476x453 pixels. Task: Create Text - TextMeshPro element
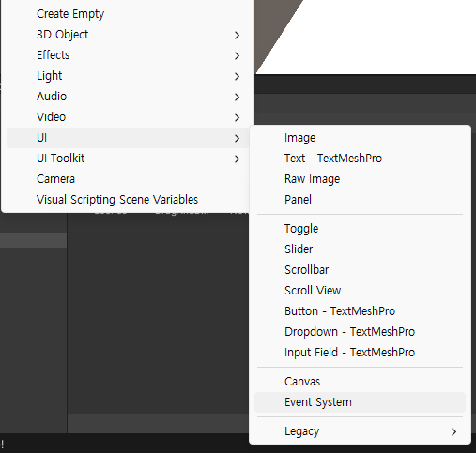tap(360, 159)
